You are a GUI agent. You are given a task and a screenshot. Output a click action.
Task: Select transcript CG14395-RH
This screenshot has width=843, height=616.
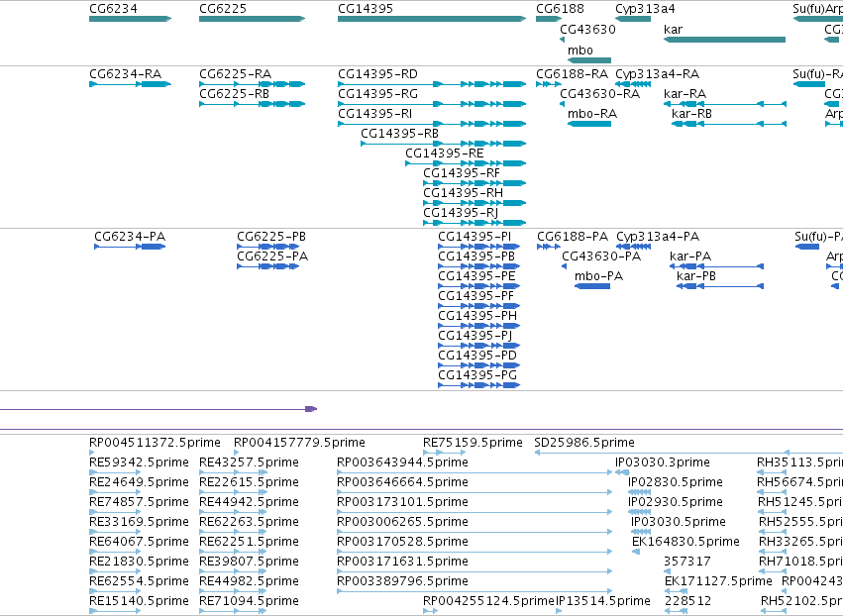click(x=463, y=193)
